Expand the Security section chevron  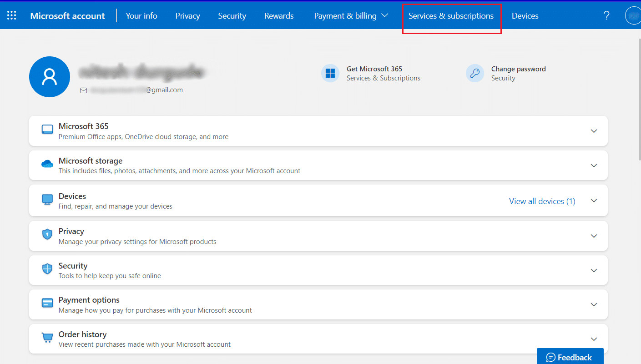(594, 270)
